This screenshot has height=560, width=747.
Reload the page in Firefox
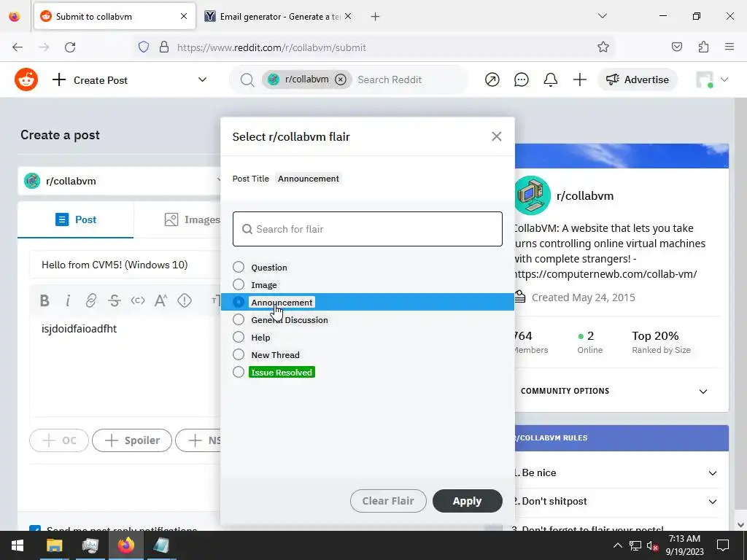coord(70,47)
